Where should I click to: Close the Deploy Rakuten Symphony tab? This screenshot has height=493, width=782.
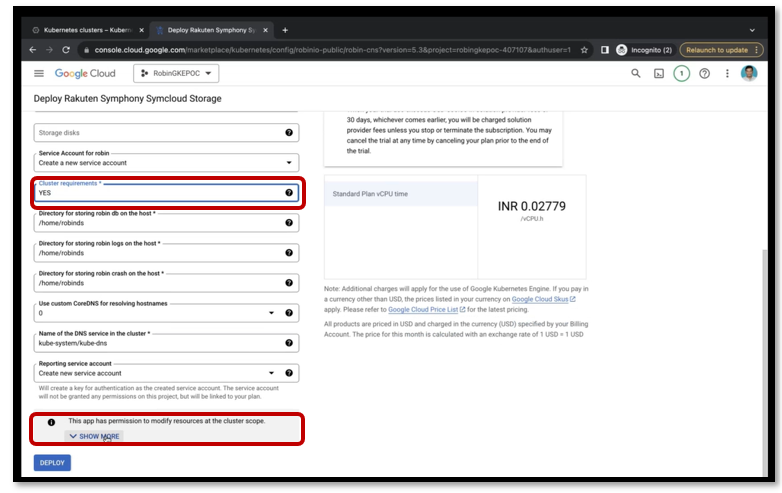click(x=265, y=30)
